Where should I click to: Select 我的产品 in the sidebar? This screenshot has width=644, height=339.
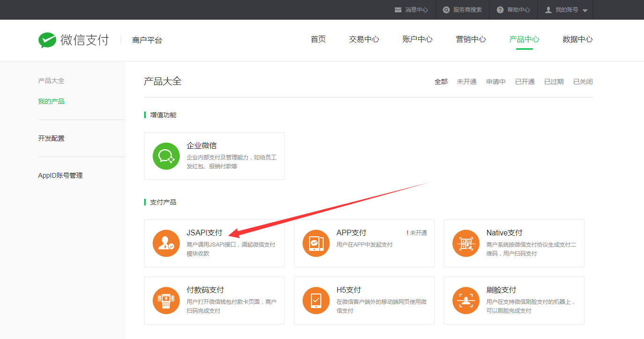(x=51, y=101)
